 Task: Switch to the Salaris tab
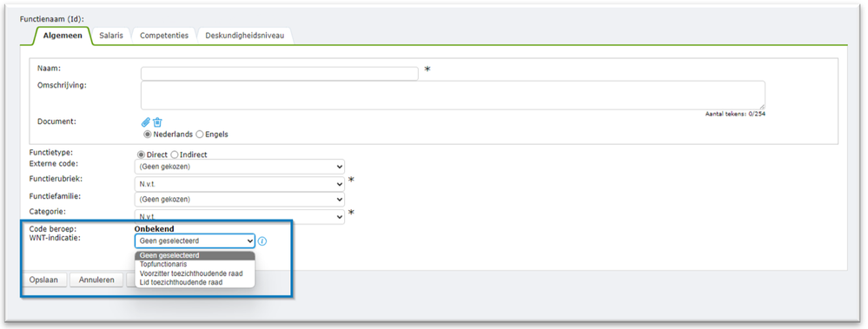click(111, 36)
